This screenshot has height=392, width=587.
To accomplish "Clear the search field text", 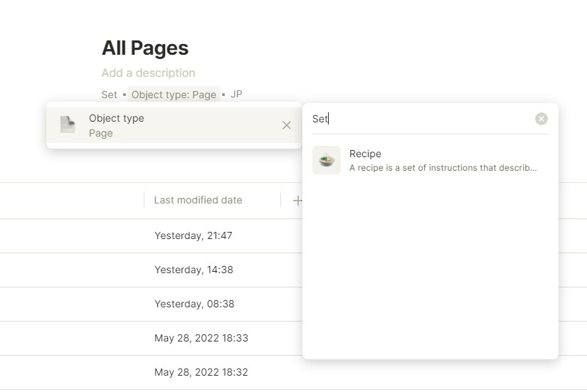I will (541, 119).
